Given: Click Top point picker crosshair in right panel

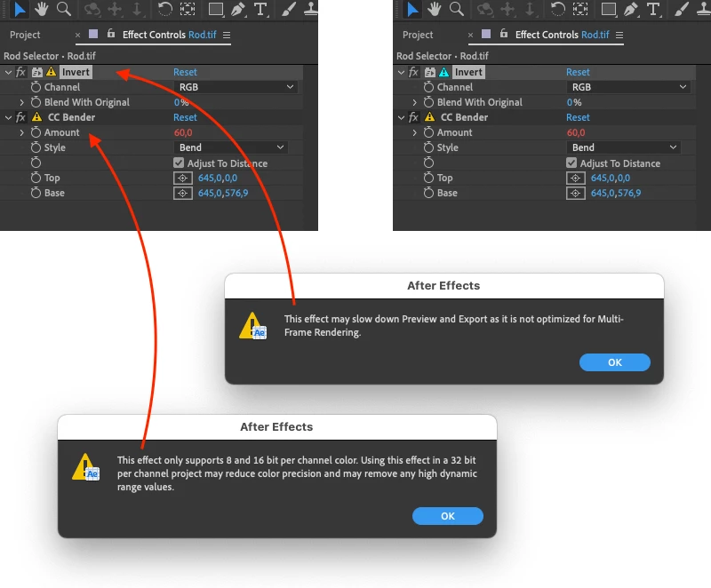Looking at the screenshot, I should [575, 178].
